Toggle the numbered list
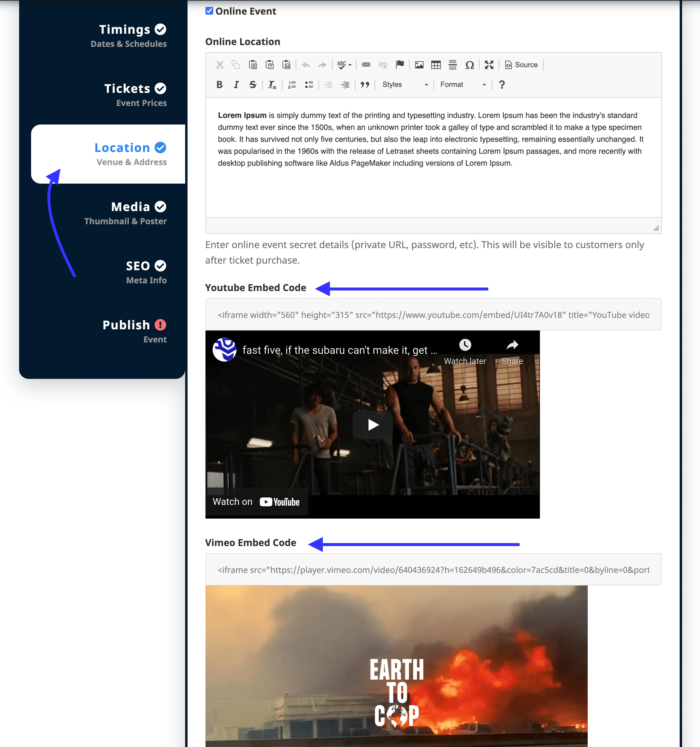Image resolution: width=700 pixels, height=747 pixels. point(291,84)
